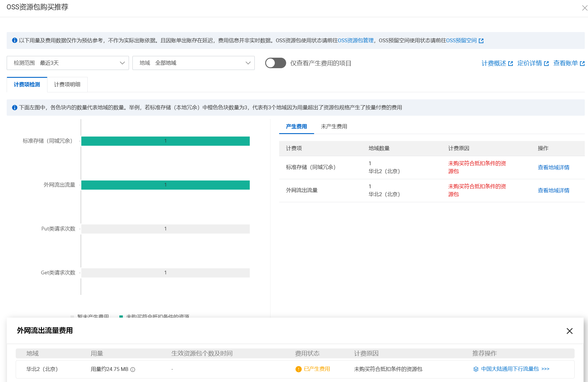Click the external link icon next to 定价详情
The width and height of the screenshot is (588, 382).
point(546,63)
